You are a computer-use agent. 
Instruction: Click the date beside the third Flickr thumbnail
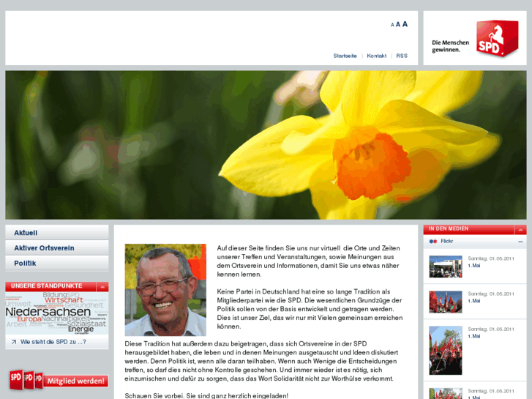point(491,329)
